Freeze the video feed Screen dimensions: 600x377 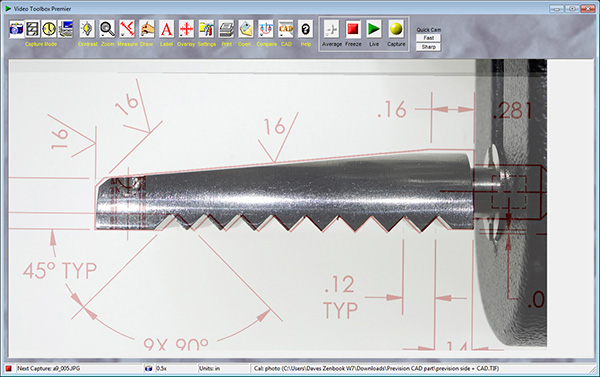click(353, 29)
